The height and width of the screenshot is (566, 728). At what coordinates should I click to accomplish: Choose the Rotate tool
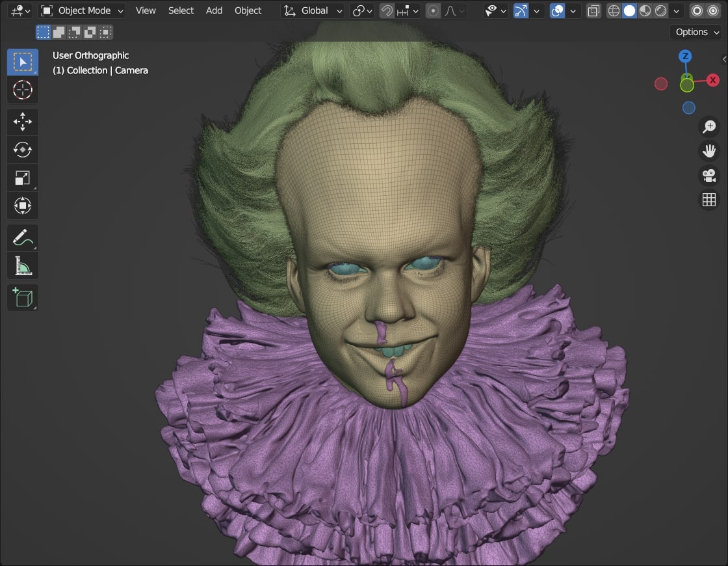click(23, 150)
